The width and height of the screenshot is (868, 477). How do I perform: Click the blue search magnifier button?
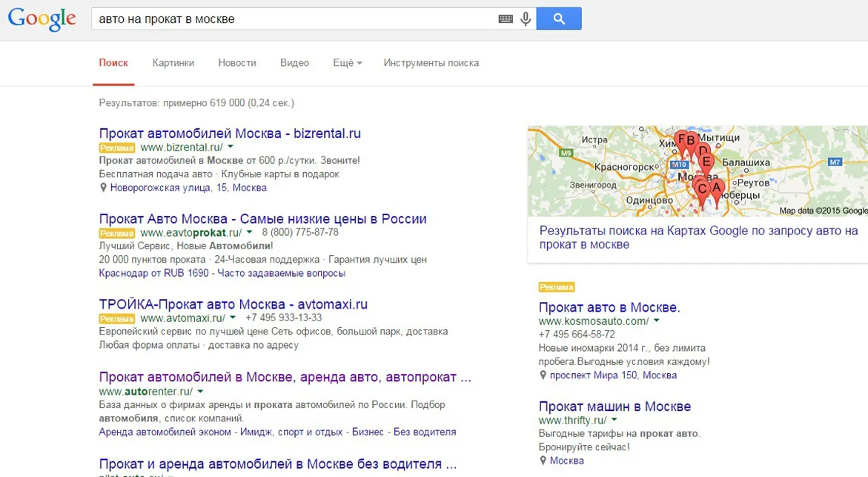coord(559,19)
